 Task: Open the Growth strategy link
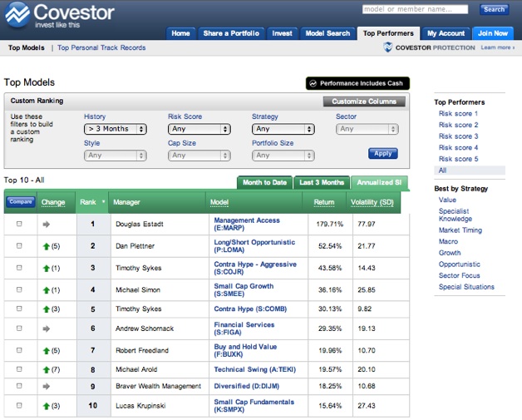tap(450, 253)
